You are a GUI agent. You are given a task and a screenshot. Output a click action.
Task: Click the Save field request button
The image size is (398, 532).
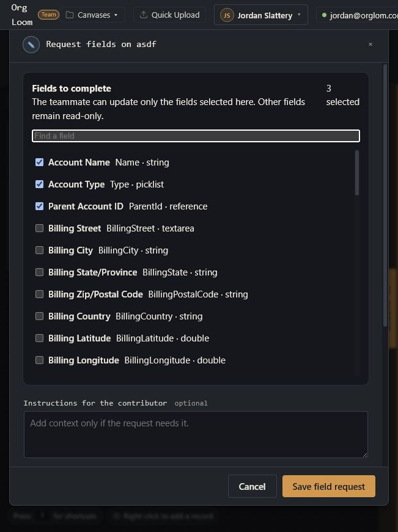(329, 486)
